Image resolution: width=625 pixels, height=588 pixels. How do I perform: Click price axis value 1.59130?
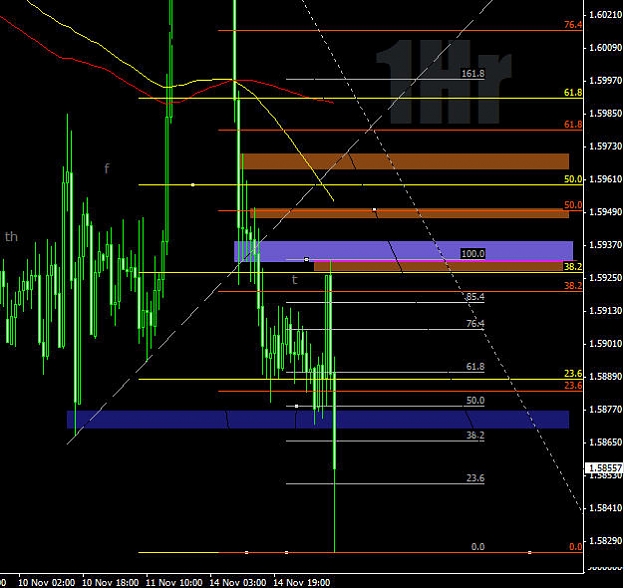(x=605, y=311)
